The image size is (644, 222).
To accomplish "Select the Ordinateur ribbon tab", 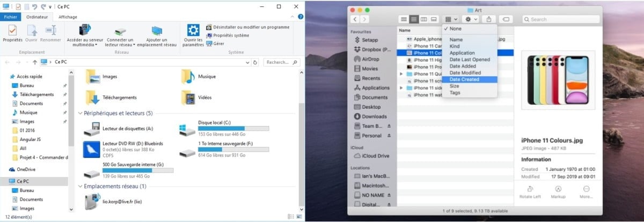I will tap(38, 17).
